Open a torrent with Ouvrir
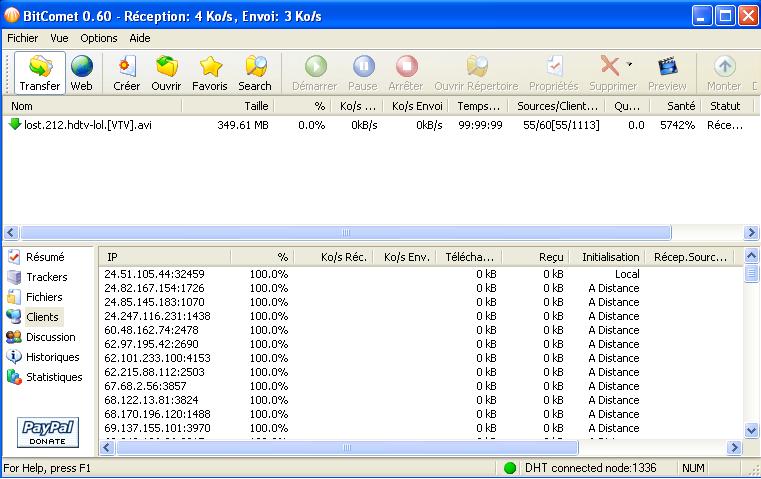This screenshot has height=479, width=761. pyautogui.click(x=166, y=73)
